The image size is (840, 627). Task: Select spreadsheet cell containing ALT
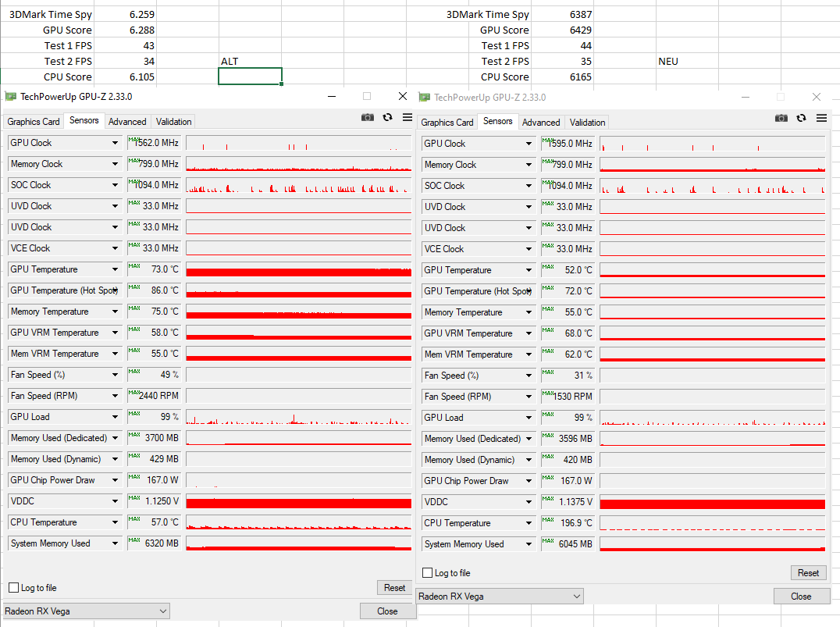pos(250,61)
